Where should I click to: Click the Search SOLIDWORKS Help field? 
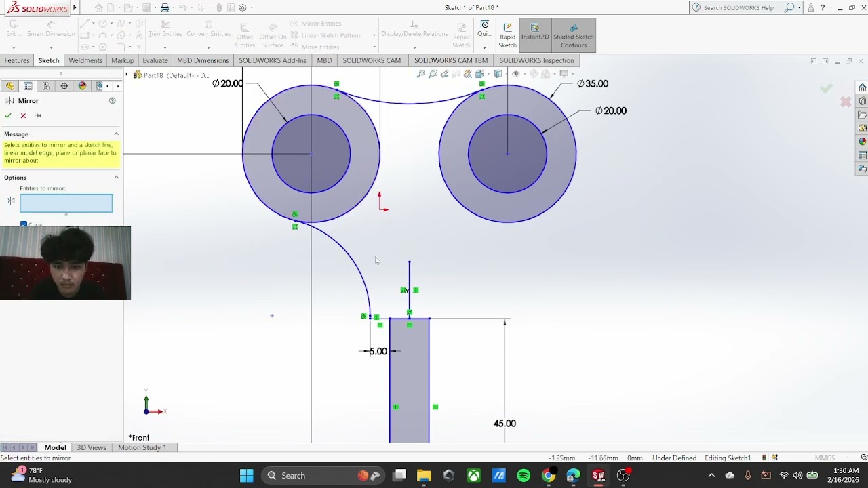coord(743,7)
